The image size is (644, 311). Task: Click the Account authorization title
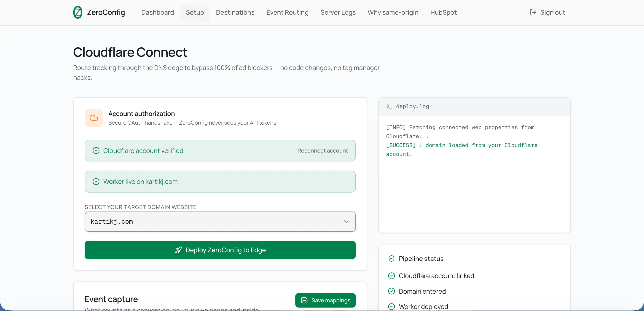(142, 114)
